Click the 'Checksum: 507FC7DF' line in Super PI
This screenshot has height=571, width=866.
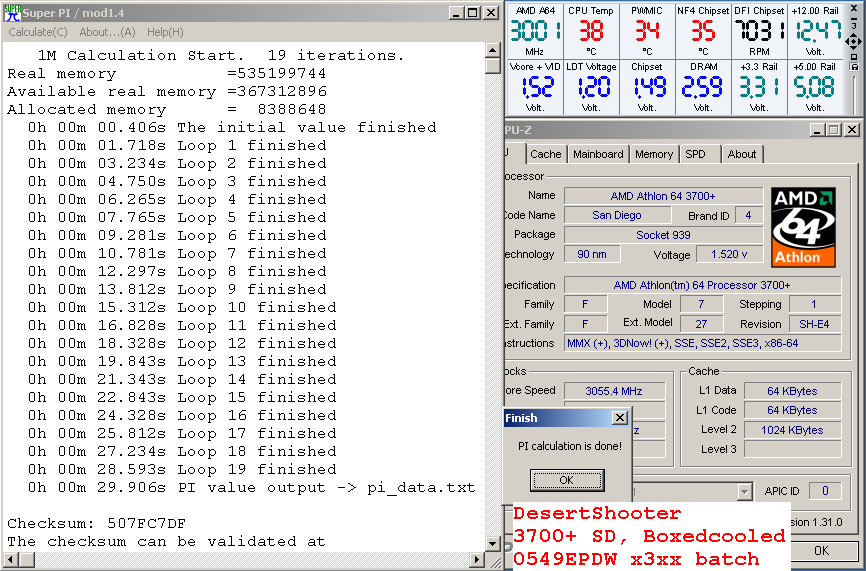point(97,523)
